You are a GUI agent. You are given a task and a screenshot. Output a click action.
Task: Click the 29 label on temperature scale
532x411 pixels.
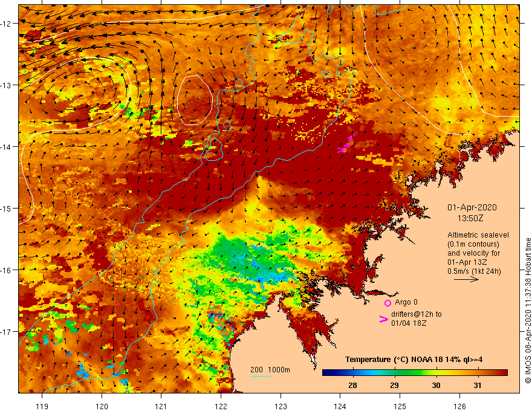click(x=394, y=385)
